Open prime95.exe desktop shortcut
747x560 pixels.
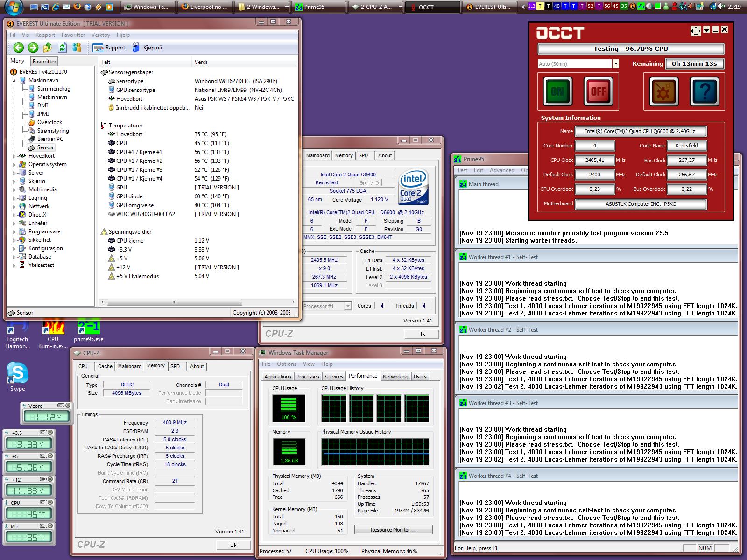coord(88,331)
